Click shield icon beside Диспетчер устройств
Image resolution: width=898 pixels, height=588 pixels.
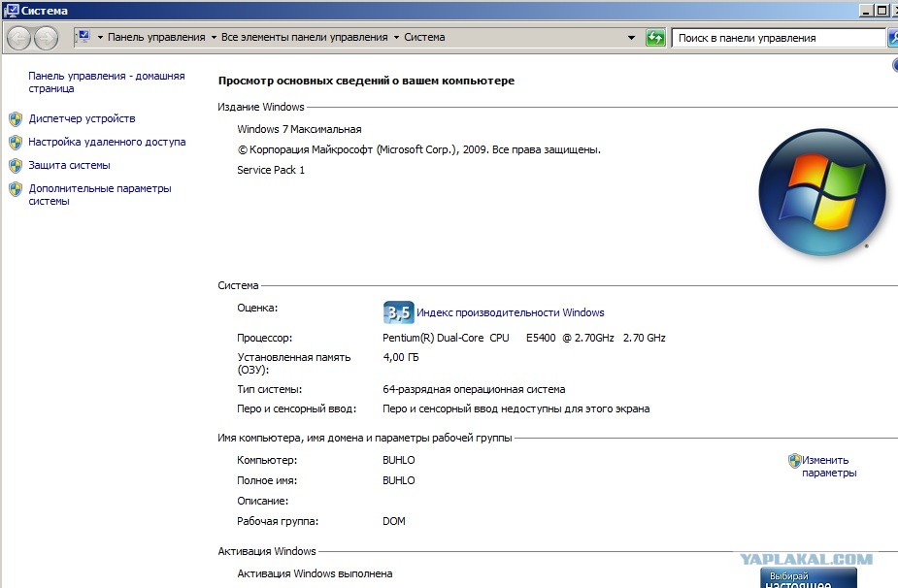[x=16, y=119]
